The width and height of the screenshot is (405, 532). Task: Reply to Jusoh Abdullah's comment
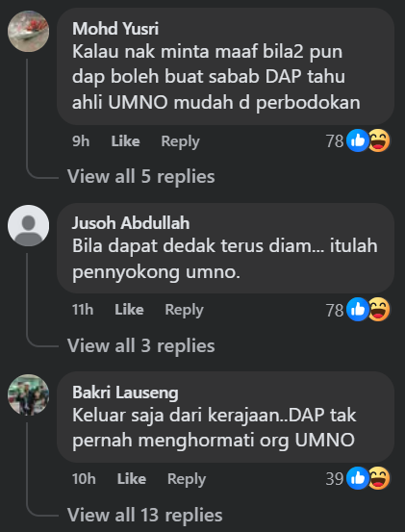point(184,310)
